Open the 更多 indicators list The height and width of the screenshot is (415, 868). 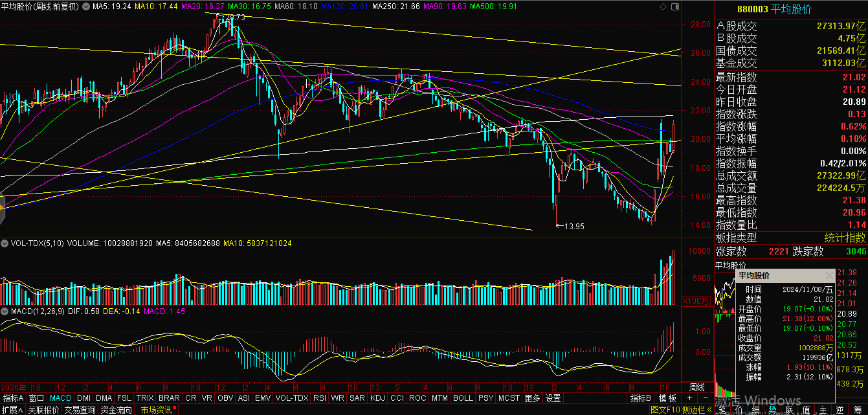tap(532, 398)
